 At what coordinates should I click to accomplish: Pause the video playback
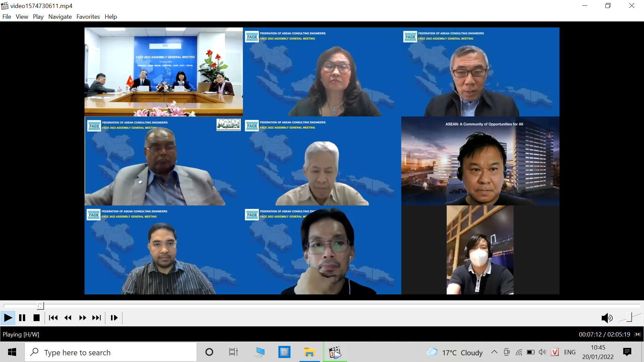point(22,318)
